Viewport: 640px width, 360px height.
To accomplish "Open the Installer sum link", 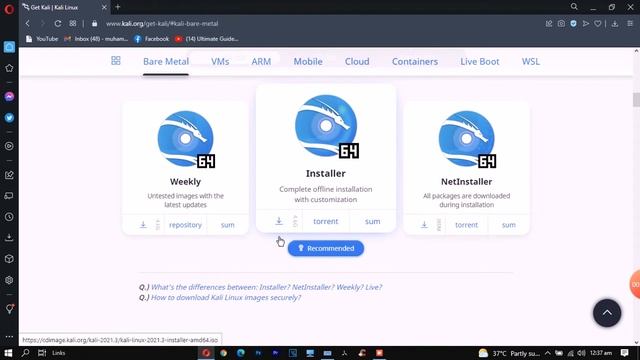I will tap(373, 221).
